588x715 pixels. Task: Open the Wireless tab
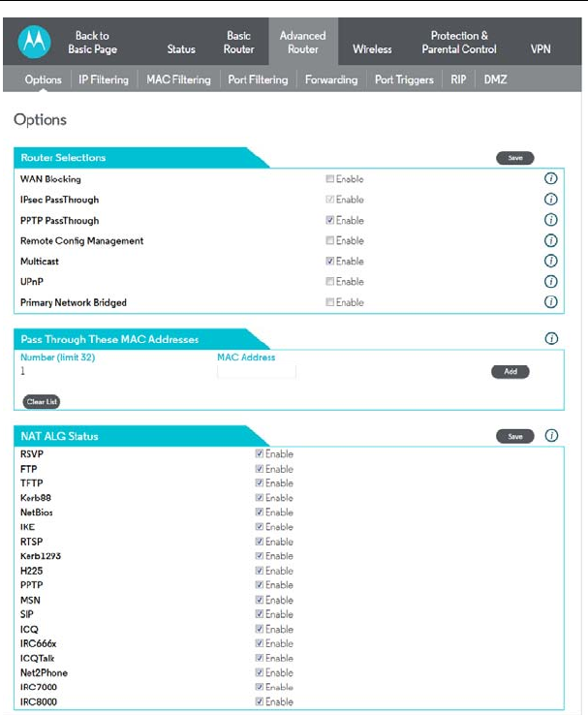point(372,48)
